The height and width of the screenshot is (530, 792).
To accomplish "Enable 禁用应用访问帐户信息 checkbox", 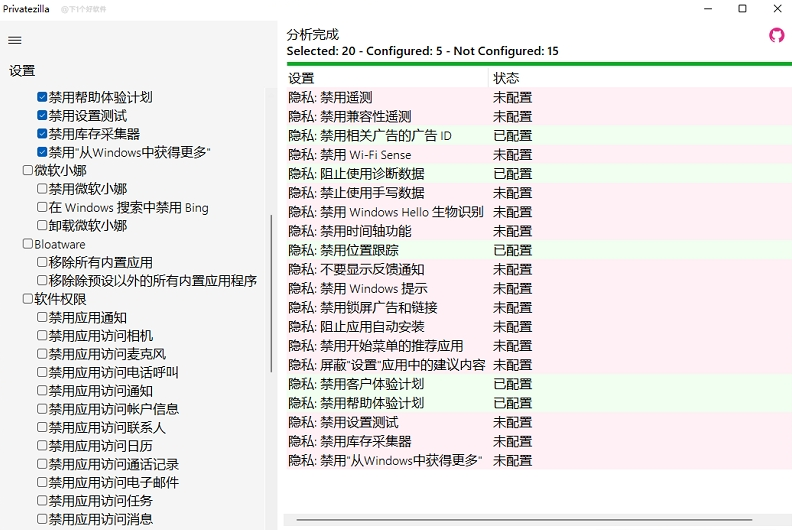I will coord(42,408).
